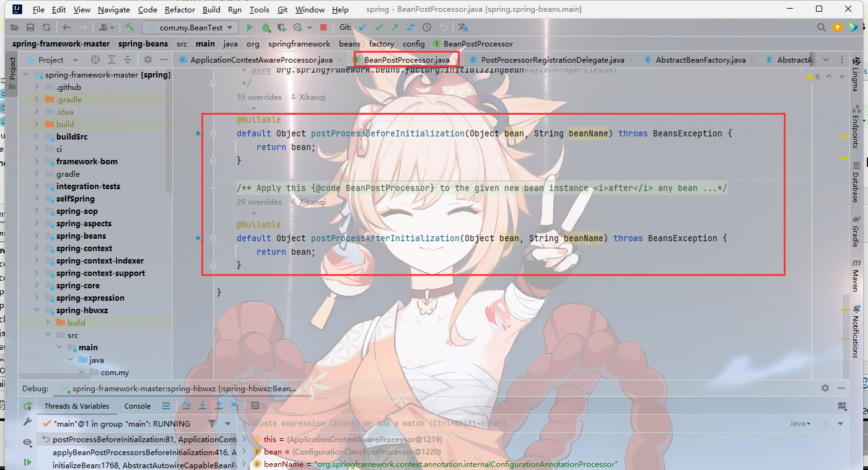Open Java language dropdown in evaluate field
This screenshot has height=470, width=868.
tap(800, 423)
